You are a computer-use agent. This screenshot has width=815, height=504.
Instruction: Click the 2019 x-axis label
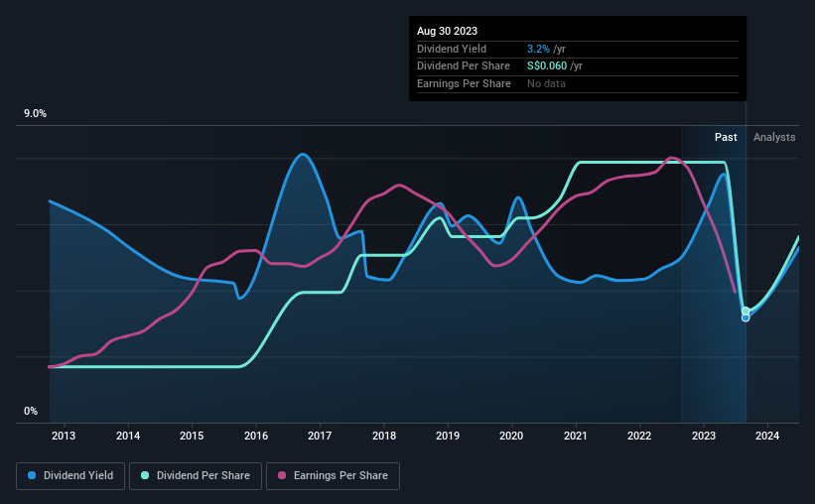(448, 436)
